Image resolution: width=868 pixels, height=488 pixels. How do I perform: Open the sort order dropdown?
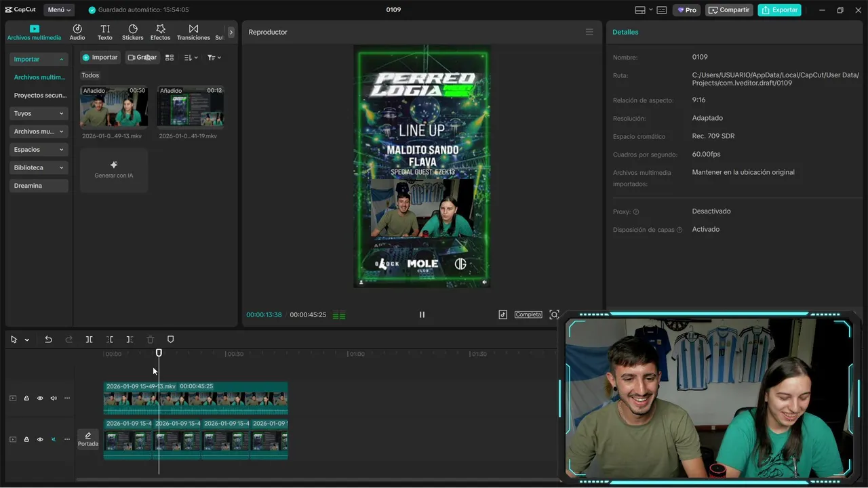[x=191, y=58]
